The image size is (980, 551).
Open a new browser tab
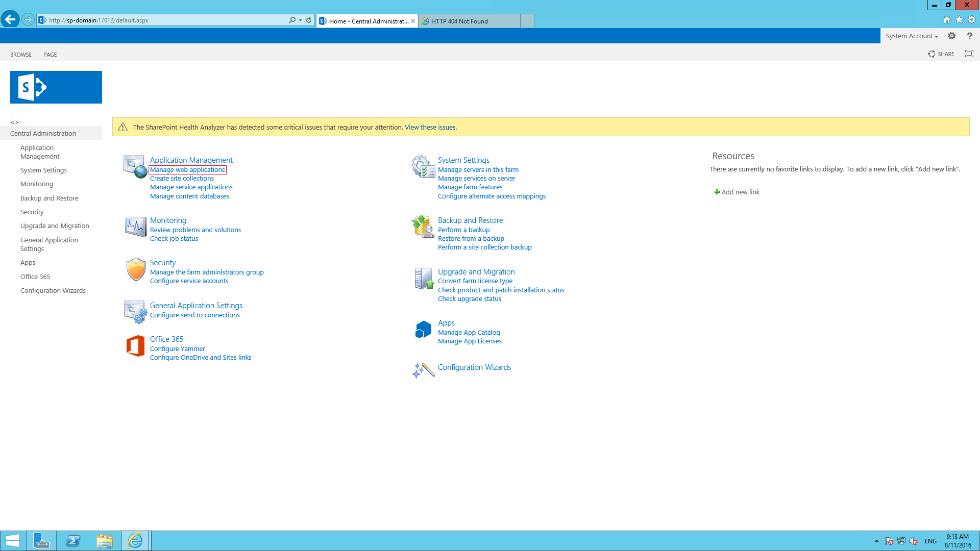pos(527,21)
